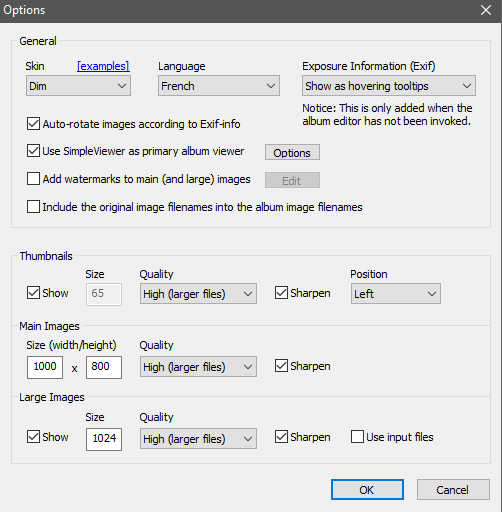502x512 pixels.
Task: Toggle the Thumbnails Show checkbox
Action: coord(33,293)
